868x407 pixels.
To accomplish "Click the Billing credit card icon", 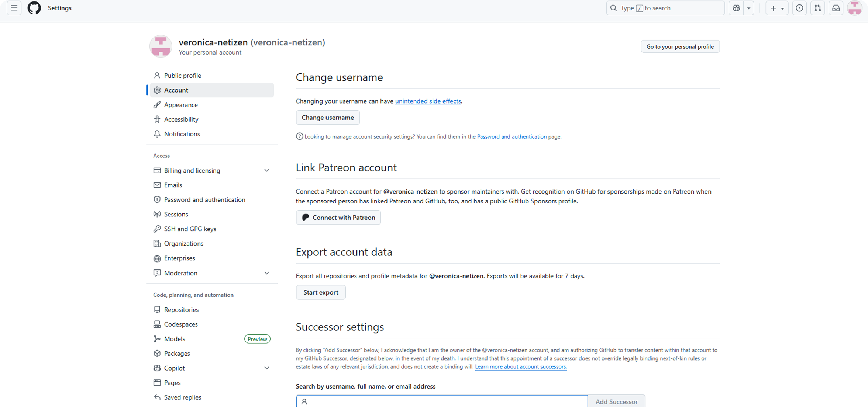I will pos(157,170).
